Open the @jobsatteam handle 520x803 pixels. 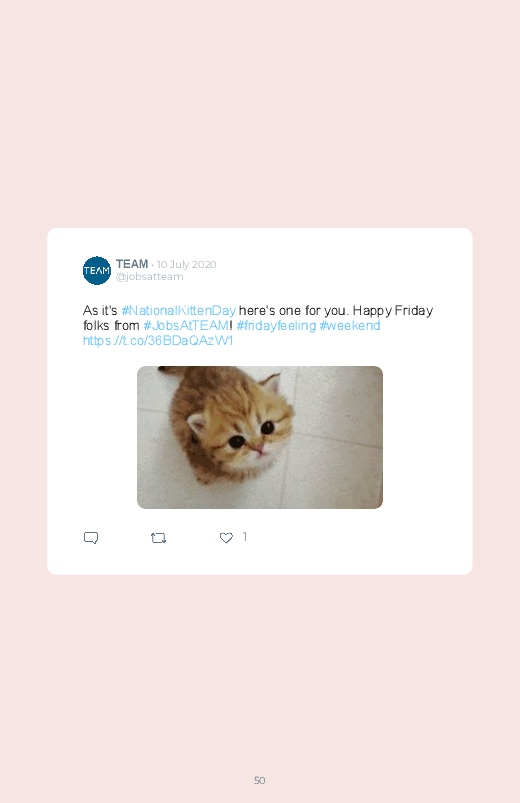click(150, 277)
